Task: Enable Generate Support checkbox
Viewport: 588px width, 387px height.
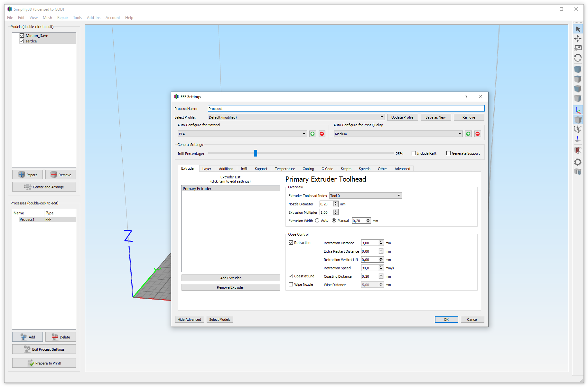Action: 448,153
